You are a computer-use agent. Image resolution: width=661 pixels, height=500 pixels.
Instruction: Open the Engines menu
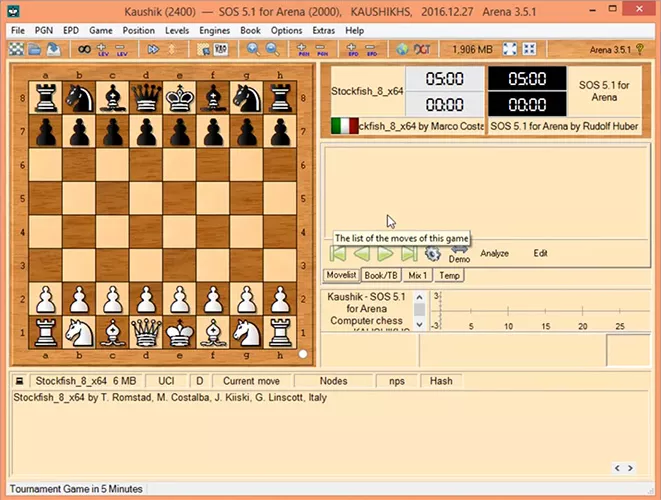click(x=215, y=30)
